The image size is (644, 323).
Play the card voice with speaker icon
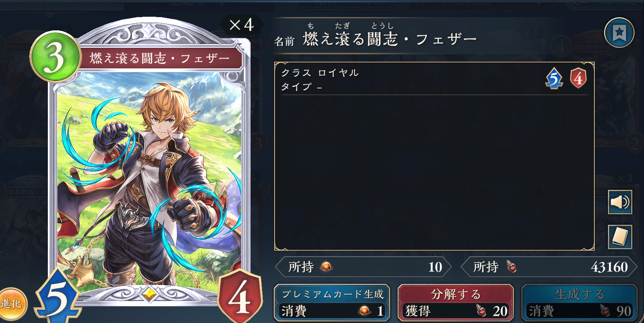(x=620, y=202)
